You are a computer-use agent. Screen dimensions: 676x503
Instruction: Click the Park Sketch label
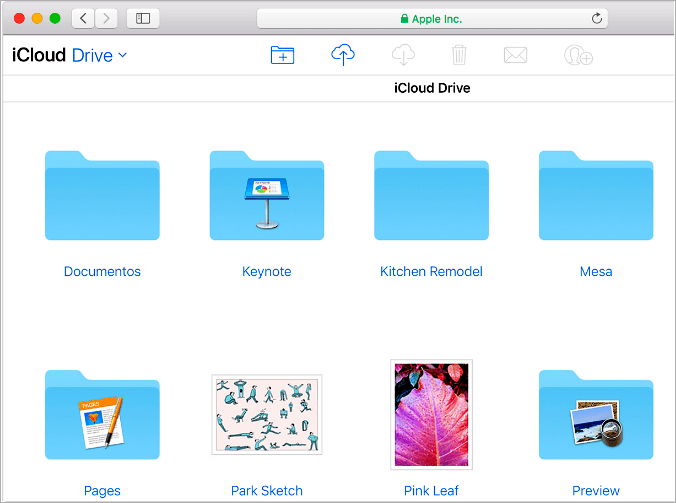coord(267,491)
